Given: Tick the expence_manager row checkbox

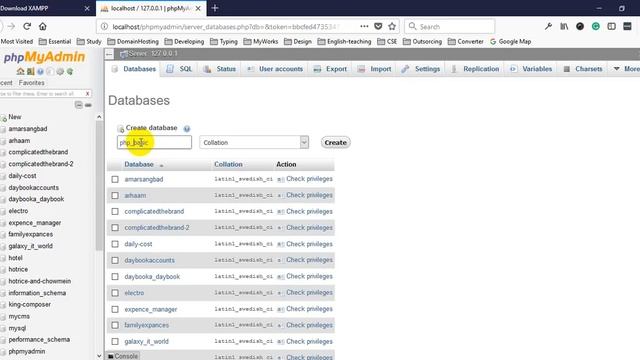Looking at the screenshot, I should 115,309.
